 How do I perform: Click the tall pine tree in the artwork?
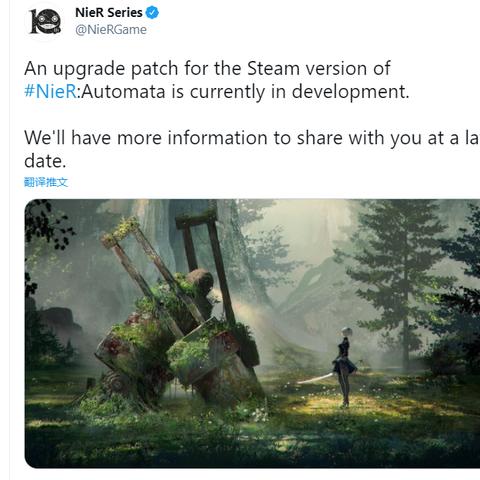[400, 283]
